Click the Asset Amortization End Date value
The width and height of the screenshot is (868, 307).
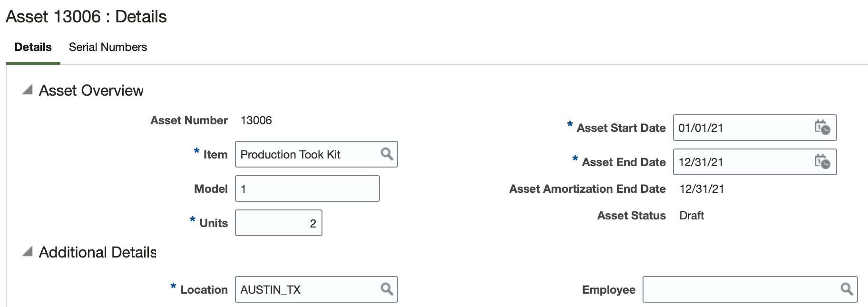point(702,189)
